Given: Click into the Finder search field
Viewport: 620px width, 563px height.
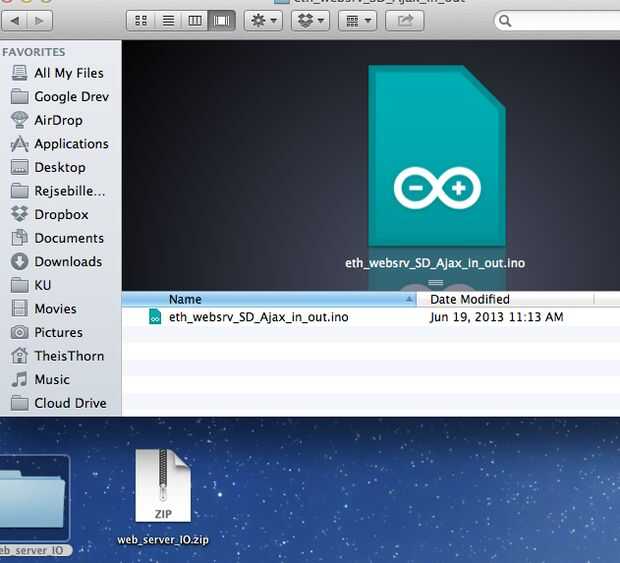Looking at the screenshot, I should point(558,21).
